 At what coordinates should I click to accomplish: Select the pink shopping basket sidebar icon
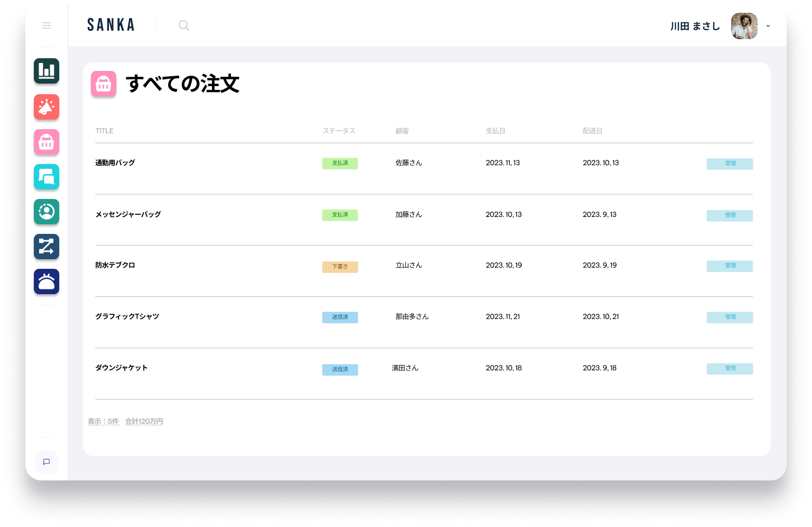(47, 142)
